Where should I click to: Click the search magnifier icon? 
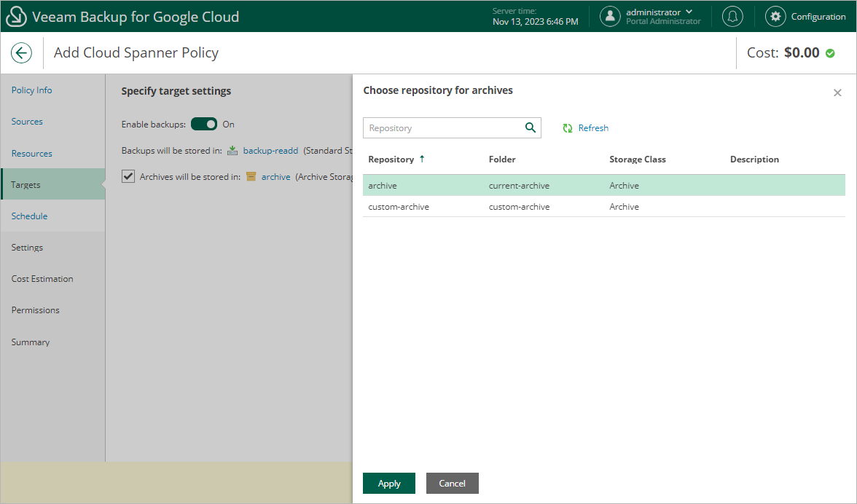(531, 127)
